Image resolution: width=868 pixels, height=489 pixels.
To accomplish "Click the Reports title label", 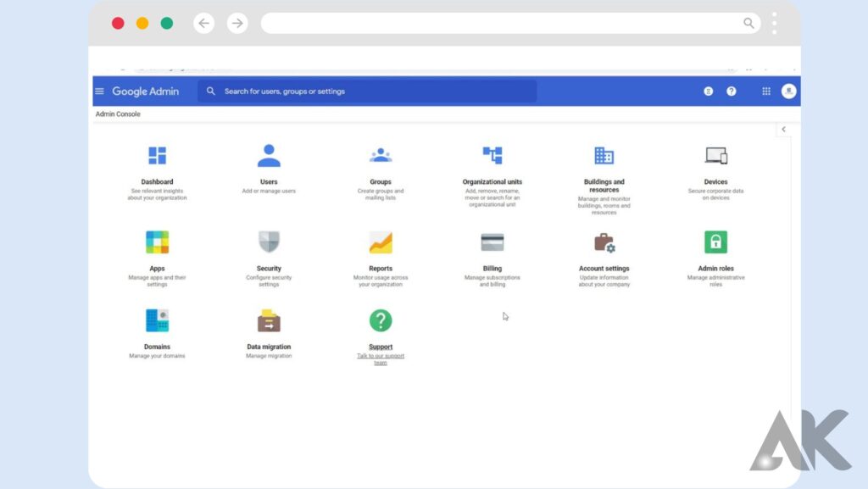I will pyautogui.click(x=381, y=269).
